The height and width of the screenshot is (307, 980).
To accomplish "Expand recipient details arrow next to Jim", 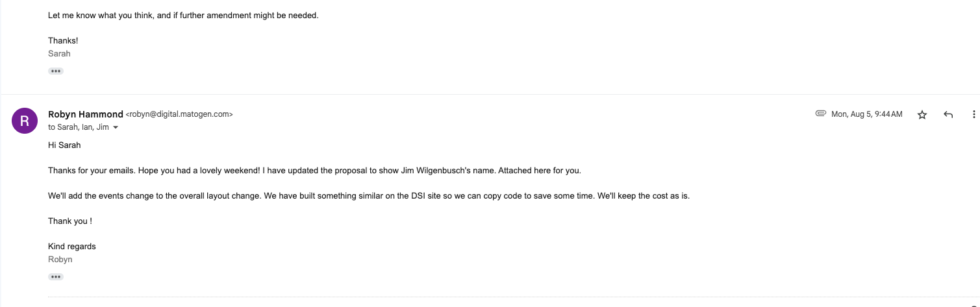I will click(116, 128).
